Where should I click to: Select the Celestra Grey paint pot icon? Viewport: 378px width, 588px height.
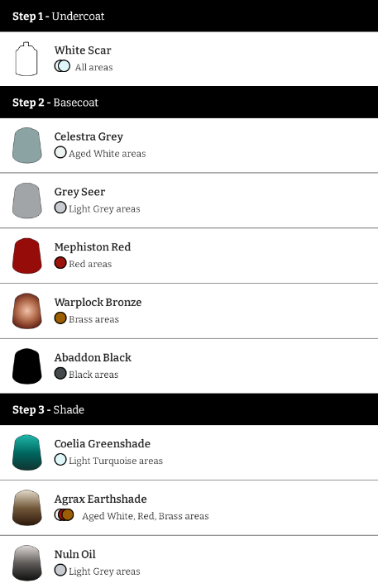(27, 145)
